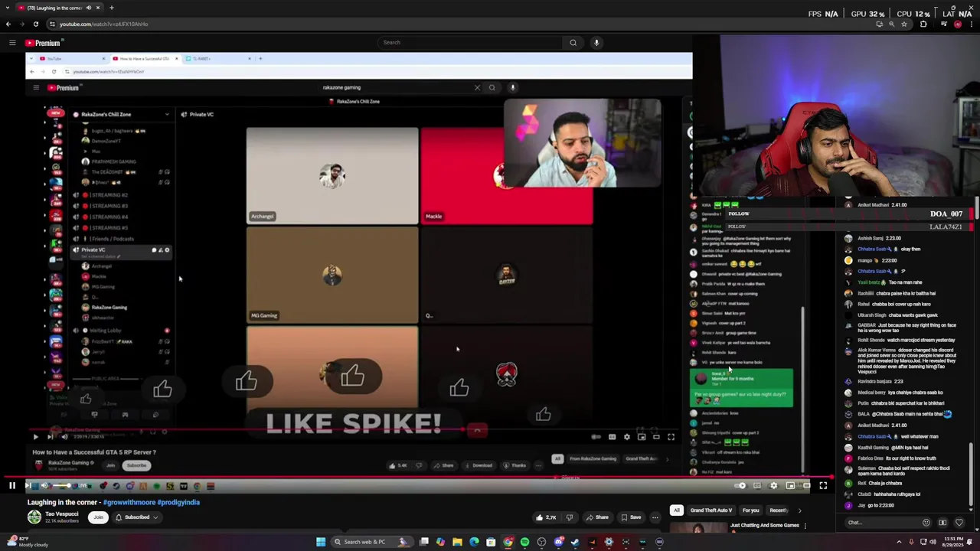Open the YouTube guide hamburger menu
Image resolution: width=980 pixels, height=551 pixels.
click(12, 43)
